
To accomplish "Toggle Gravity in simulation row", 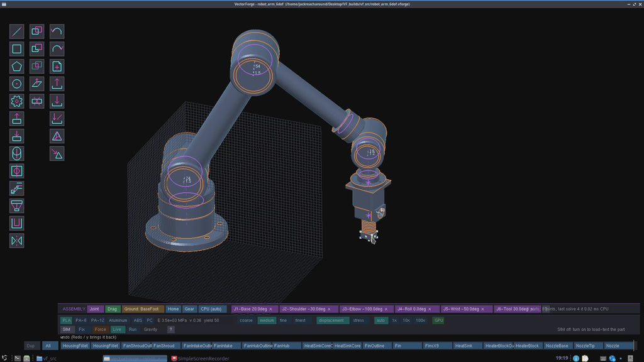I will pos(150,329).
